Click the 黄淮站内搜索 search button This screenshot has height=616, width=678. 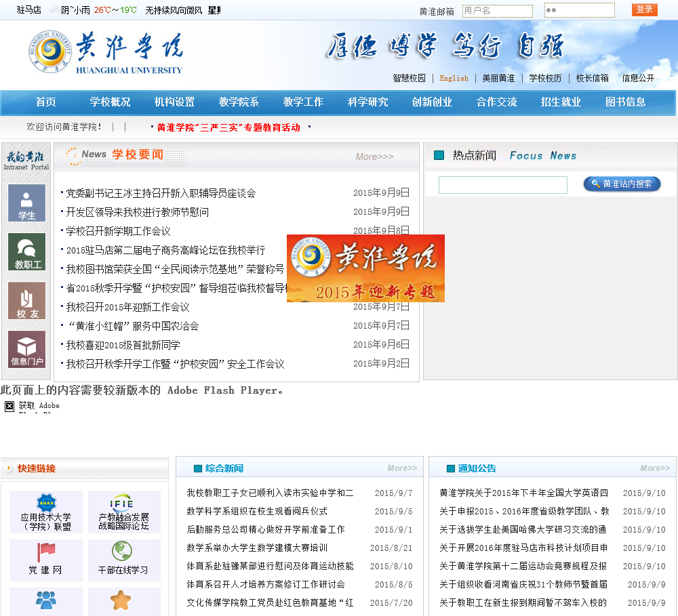coord(622,184)
